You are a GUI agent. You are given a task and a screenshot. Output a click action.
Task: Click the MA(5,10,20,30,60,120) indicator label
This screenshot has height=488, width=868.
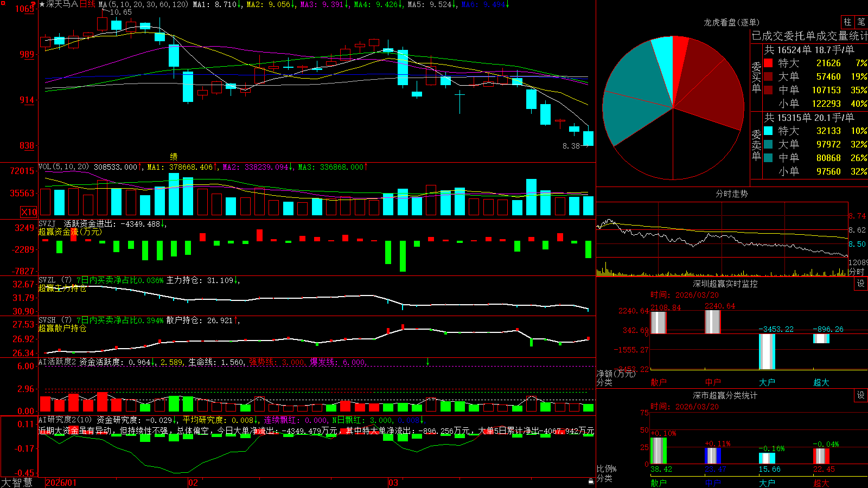tap(143, 4)
